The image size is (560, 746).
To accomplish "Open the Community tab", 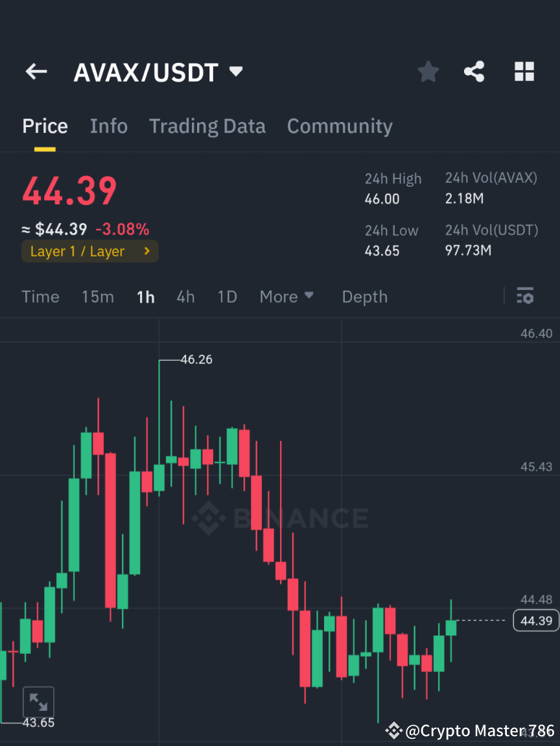I will coord(340,126).
